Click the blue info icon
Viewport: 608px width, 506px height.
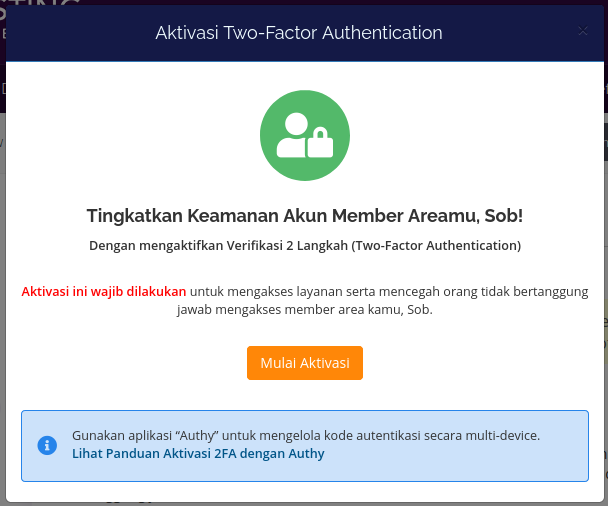(x=47, y=445)
